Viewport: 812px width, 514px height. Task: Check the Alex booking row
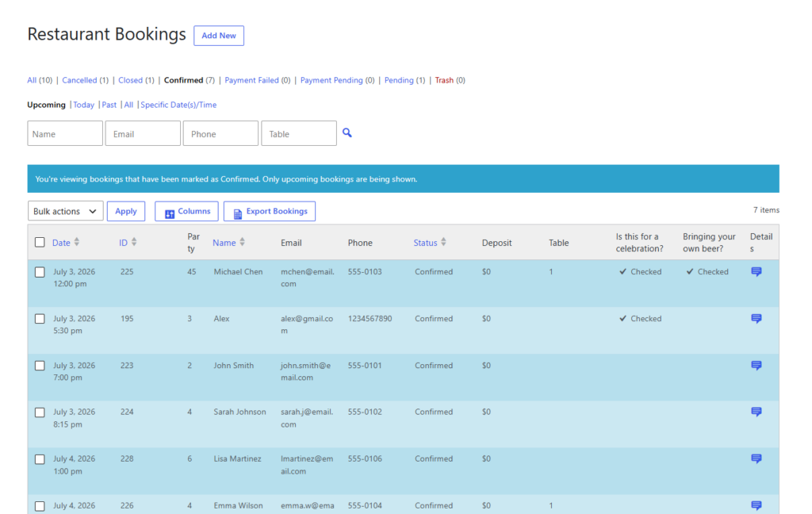click(x=40, y=319)
